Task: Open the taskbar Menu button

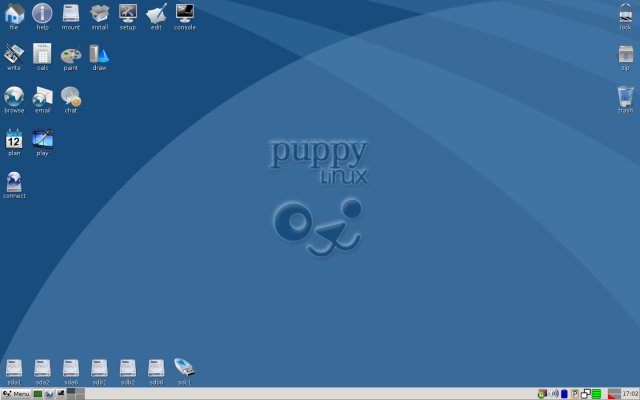Action: (16, 394)
